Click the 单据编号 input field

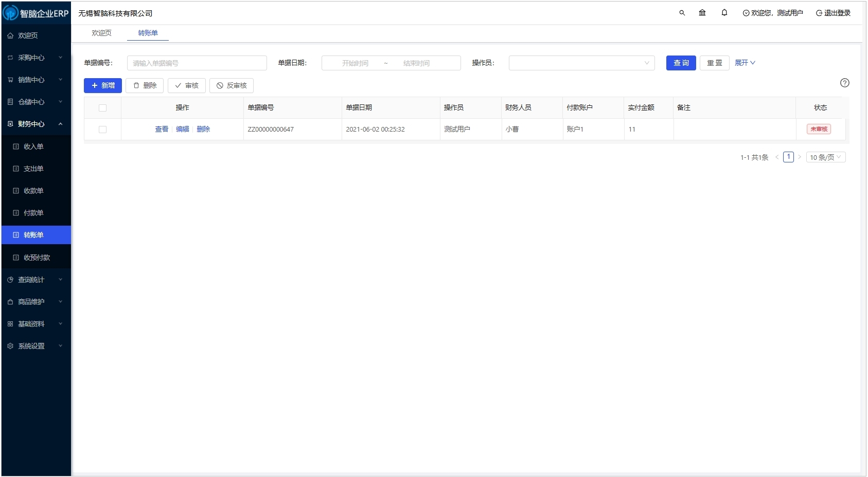[197, 63]
